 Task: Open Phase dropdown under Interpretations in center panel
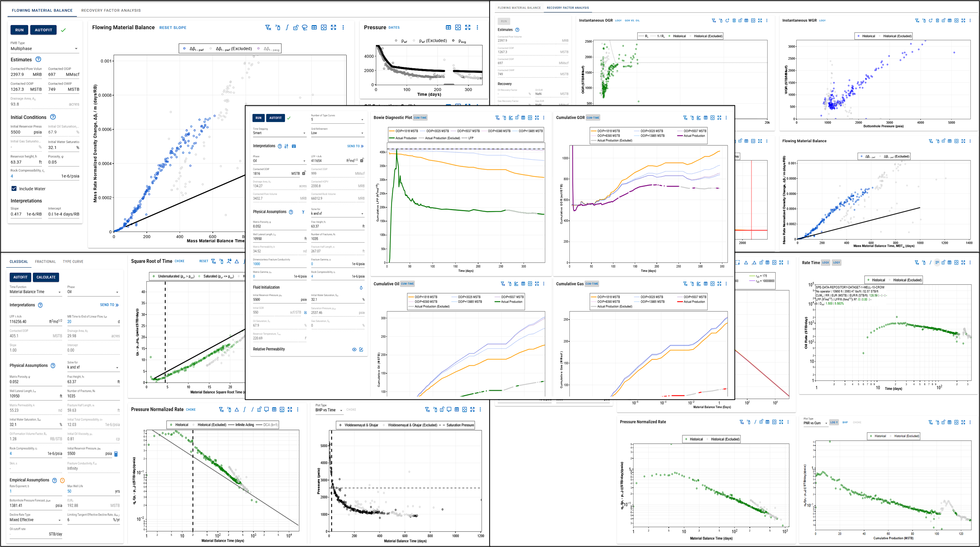[279, 161]
